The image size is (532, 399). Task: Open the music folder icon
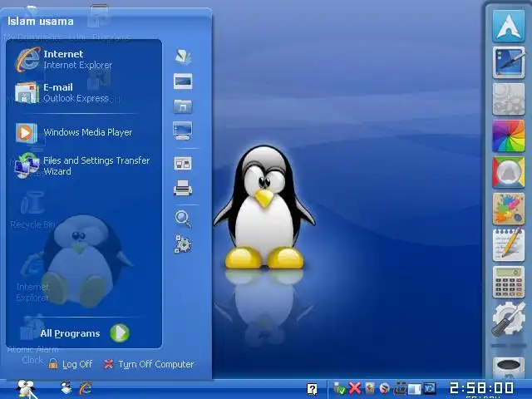pos(183,106)
